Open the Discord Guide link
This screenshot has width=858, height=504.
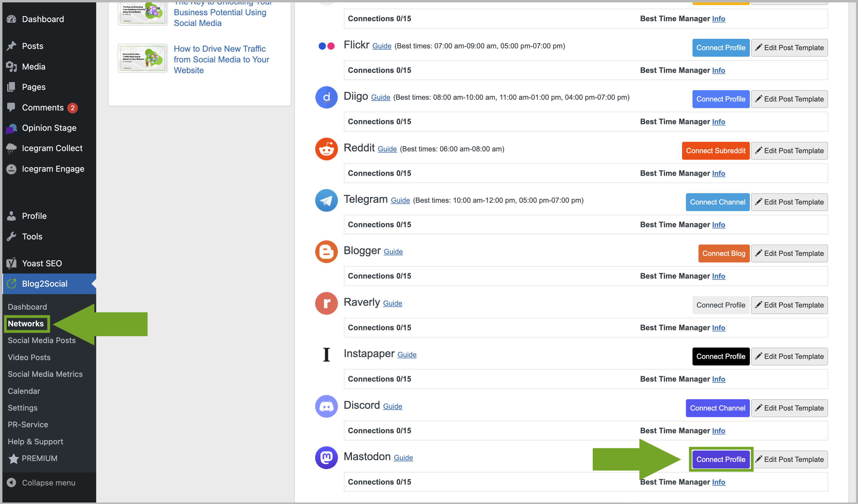393,406
